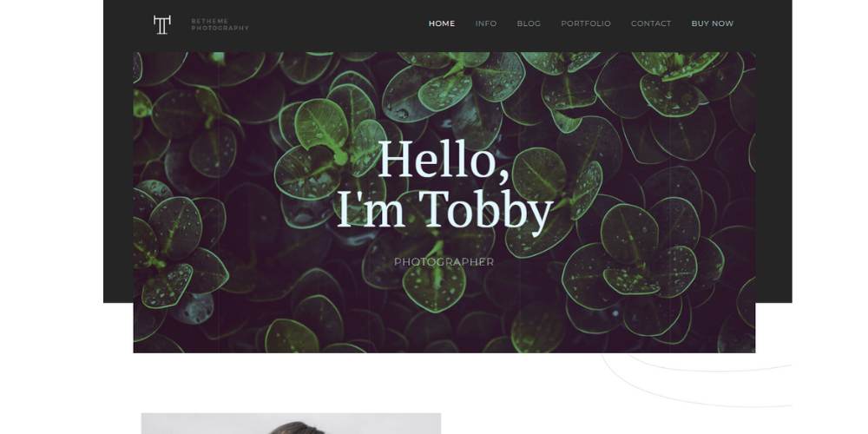
Task: Open the Blog menu link
Action: tap(529, 23)
